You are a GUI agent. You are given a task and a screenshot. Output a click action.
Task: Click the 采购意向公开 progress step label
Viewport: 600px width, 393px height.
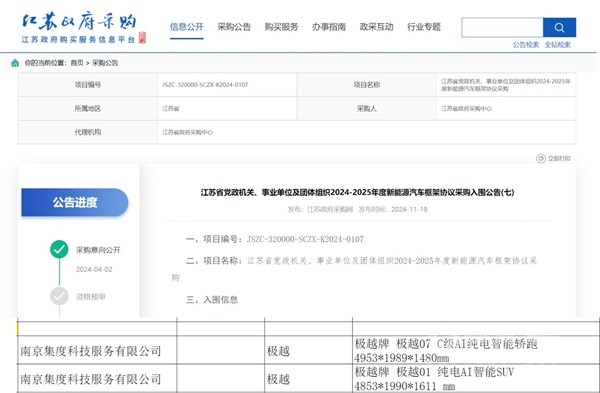pyautogui.click(x=98, y=250)
